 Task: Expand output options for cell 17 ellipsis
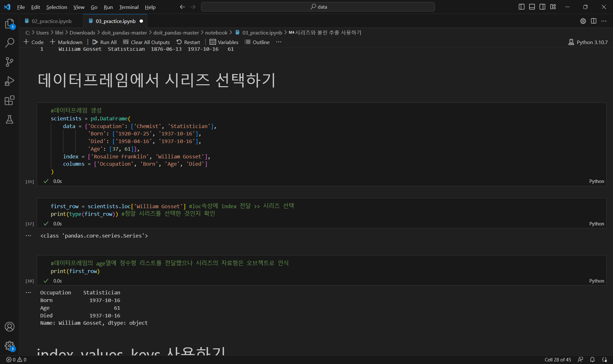point(28,236)
